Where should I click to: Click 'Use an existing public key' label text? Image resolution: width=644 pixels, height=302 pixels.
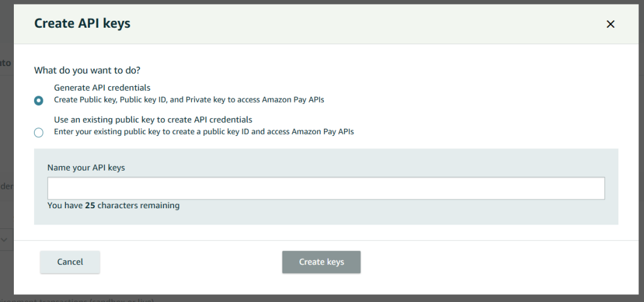153,120
